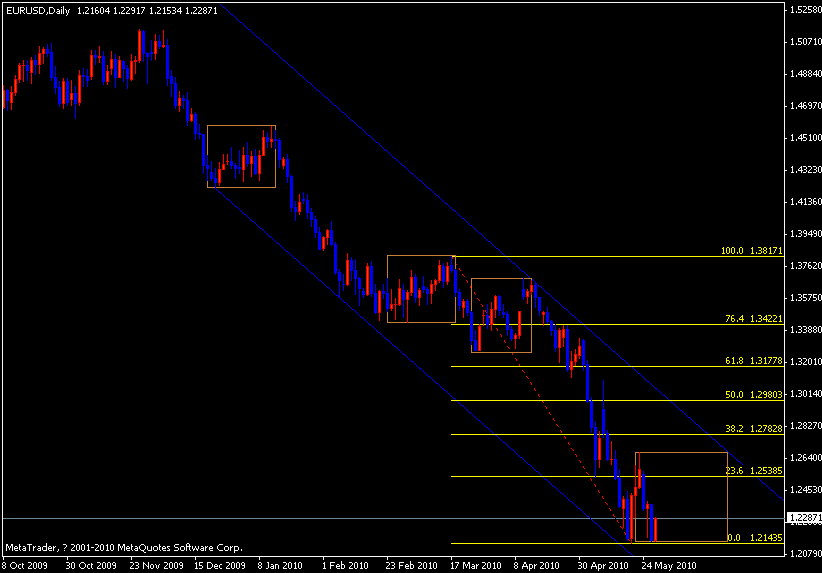Click the 30 Apr 2010 date label
Image resolution: width=822 pixels, height=573 pixels.
coord(603,566)
